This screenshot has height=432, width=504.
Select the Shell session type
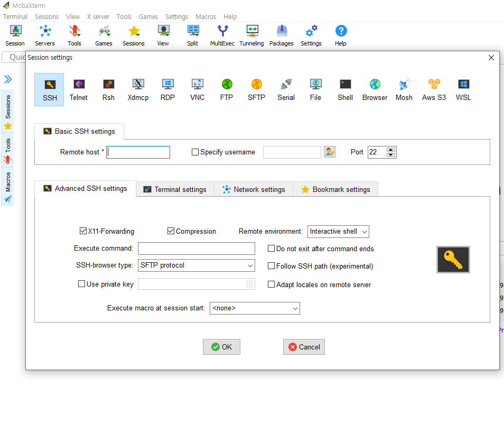point(345,89)
